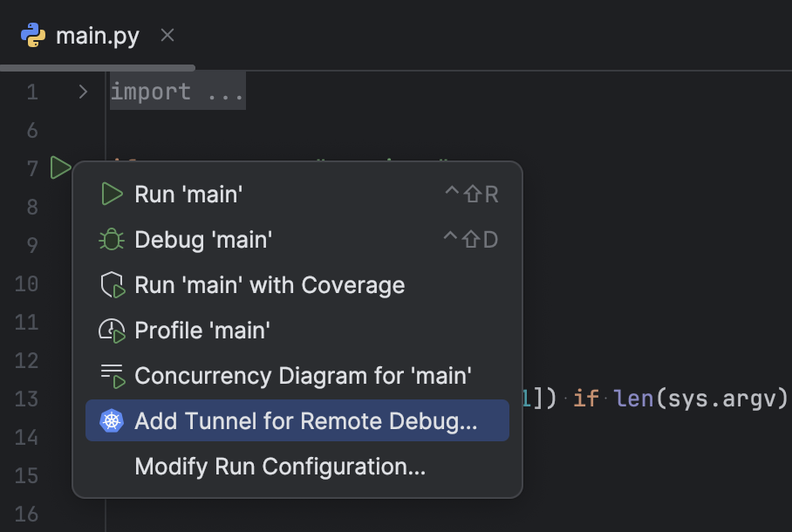This screenshot has height=532, width=792.
Task: Close the main.py editor tab
Action: pos(166,36)
